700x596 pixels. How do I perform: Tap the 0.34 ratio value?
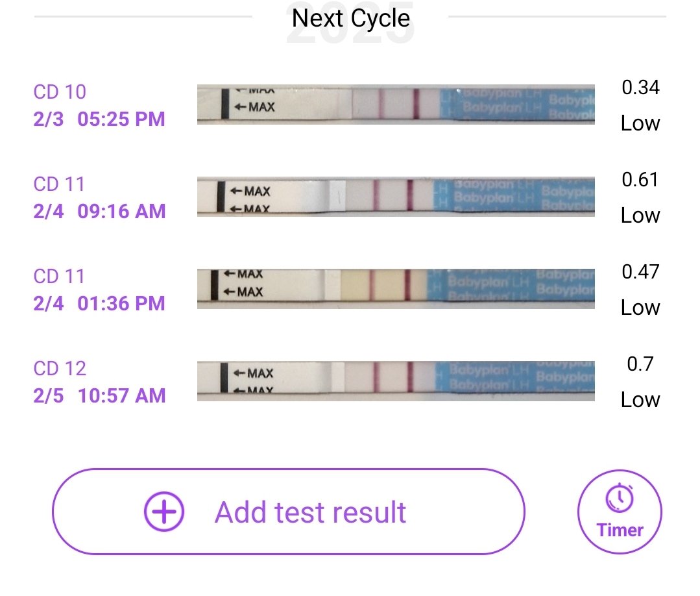pyautogui.click(x=640, y=88)
